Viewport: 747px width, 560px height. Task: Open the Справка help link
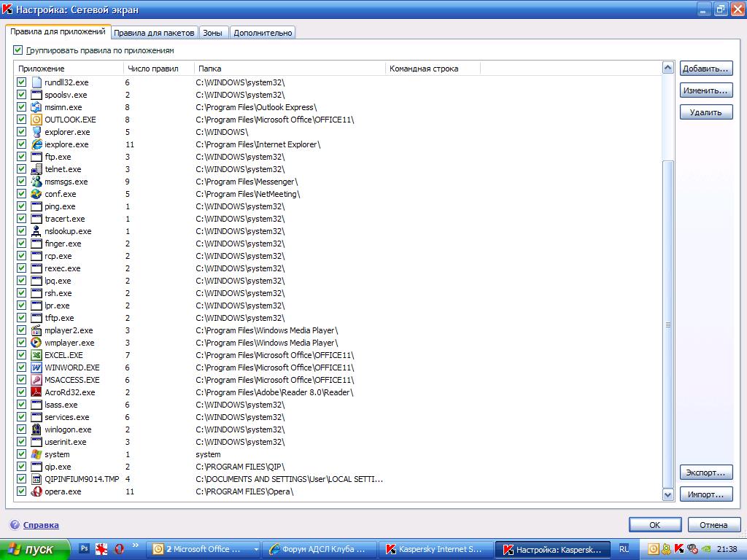tap(41, 525)
